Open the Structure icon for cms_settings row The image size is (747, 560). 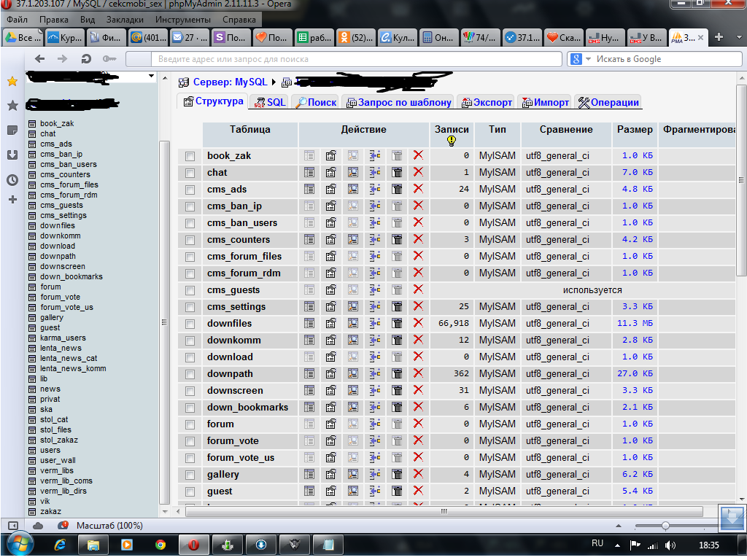tap(330, 306)
